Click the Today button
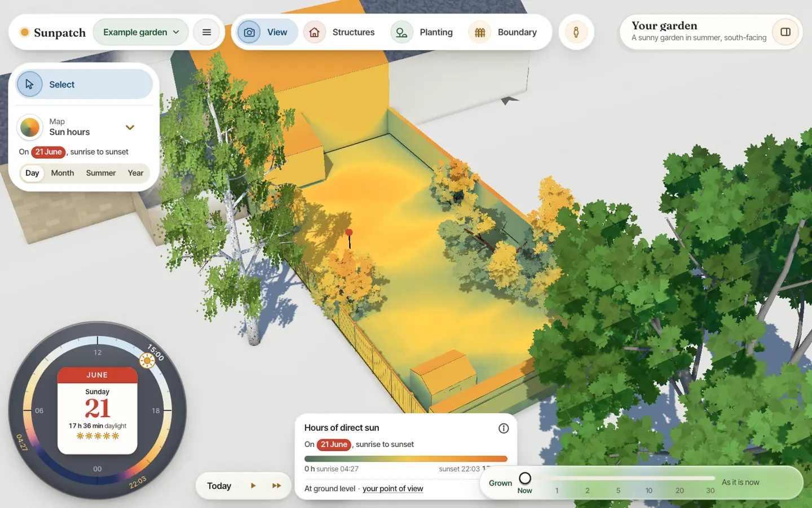The height and width of the screenshot is (508, 812). click(x=219, y=486)
